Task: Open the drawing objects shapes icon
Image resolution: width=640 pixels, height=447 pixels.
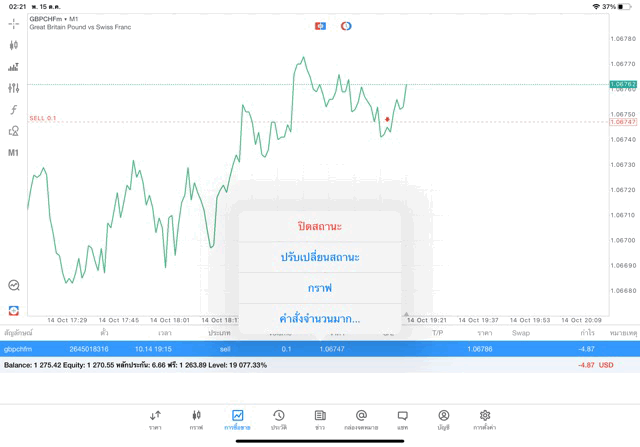Action: [x=13, y=131]
